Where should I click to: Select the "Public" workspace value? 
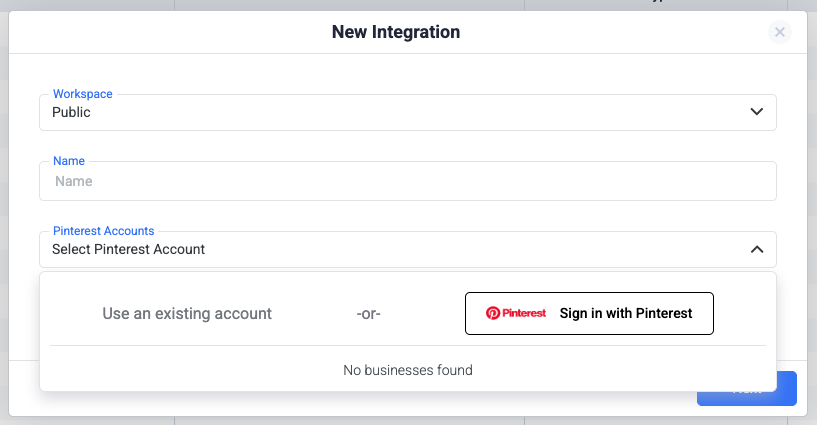point(72,112)
